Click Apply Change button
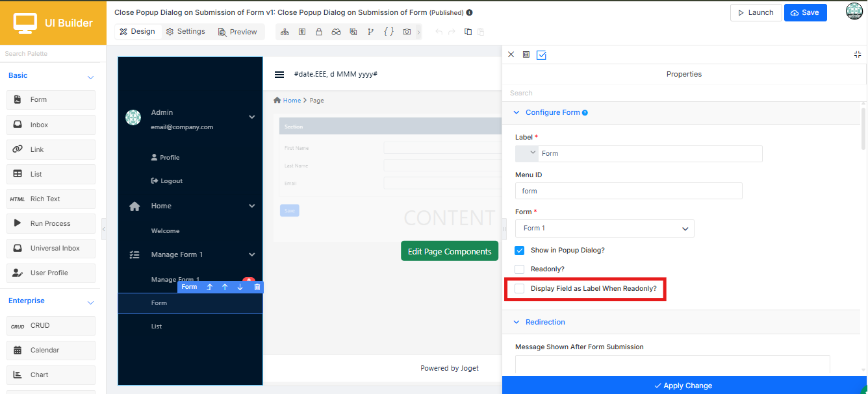Screen dimensions: 868x394 pos(684,385)
